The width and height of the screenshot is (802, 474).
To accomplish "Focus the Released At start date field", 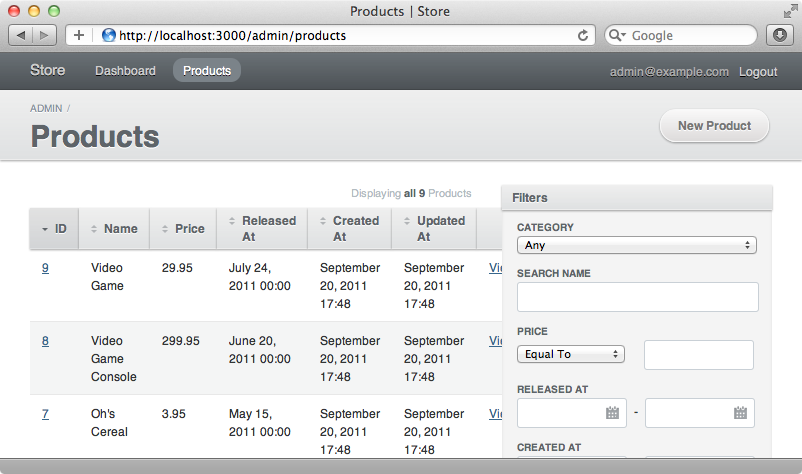I will (572, 413).
